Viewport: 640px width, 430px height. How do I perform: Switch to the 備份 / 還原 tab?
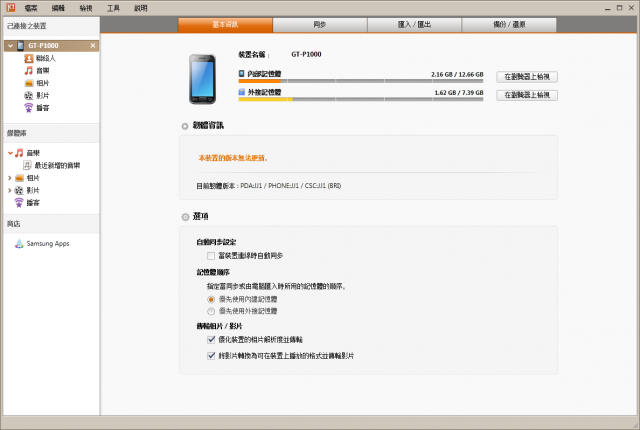click(509, 25)
